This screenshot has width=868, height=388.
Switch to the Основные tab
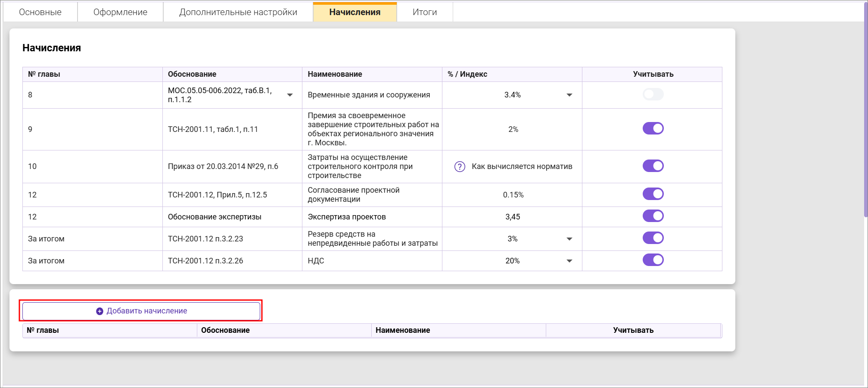[40, 12]
